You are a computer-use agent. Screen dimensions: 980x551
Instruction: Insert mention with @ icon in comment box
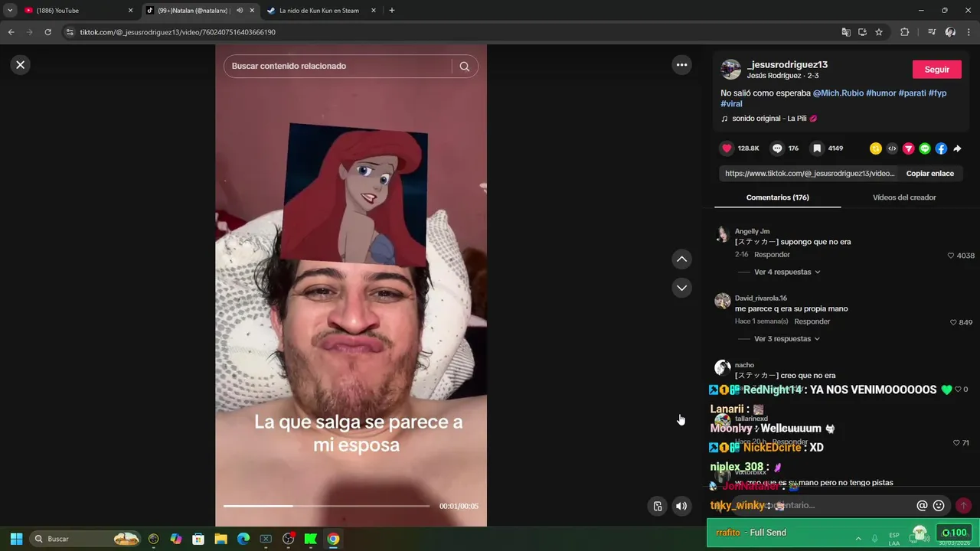922,506
